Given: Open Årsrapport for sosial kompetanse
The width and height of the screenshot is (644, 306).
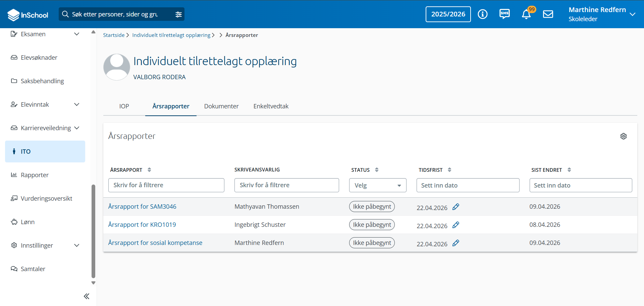Looking at the screenshot, I should (155, 243).
